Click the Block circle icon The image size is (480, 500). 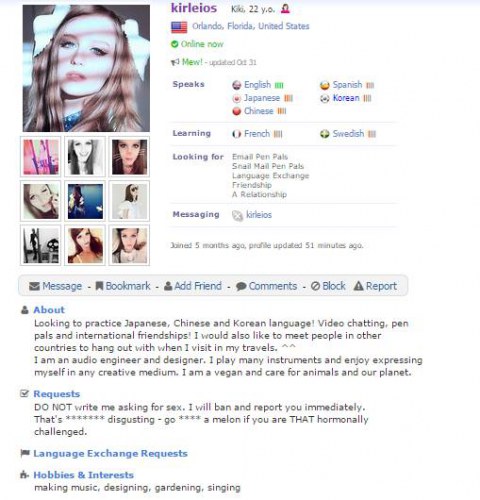click(315, 286)
